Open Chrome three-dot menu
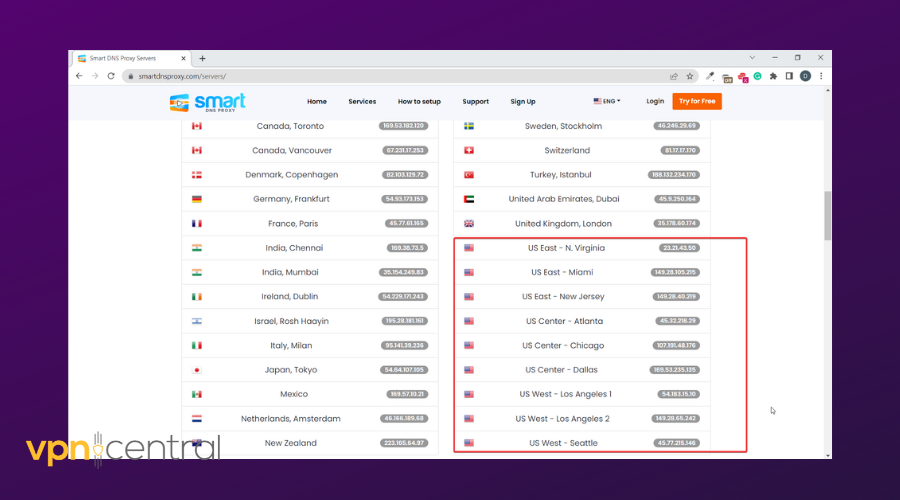This screenshot has width=900, height=500. (821, 76)
